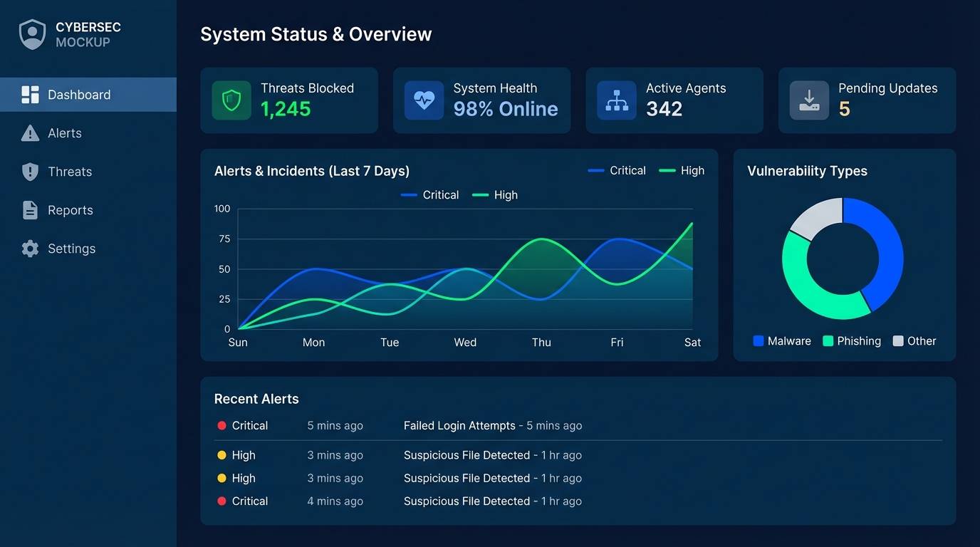Open the Reports section from the sidebar
980x547 pixels.
click(x=70, y=209)
